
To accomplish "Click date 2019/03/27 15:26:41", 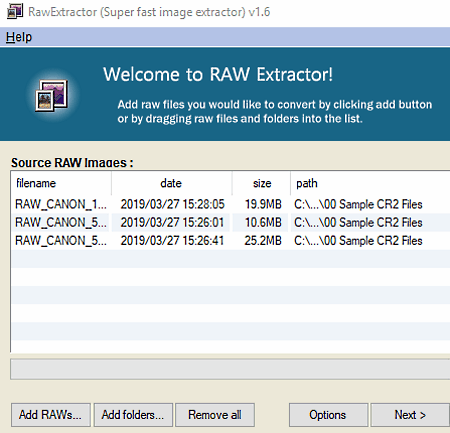I will [172, 241].
